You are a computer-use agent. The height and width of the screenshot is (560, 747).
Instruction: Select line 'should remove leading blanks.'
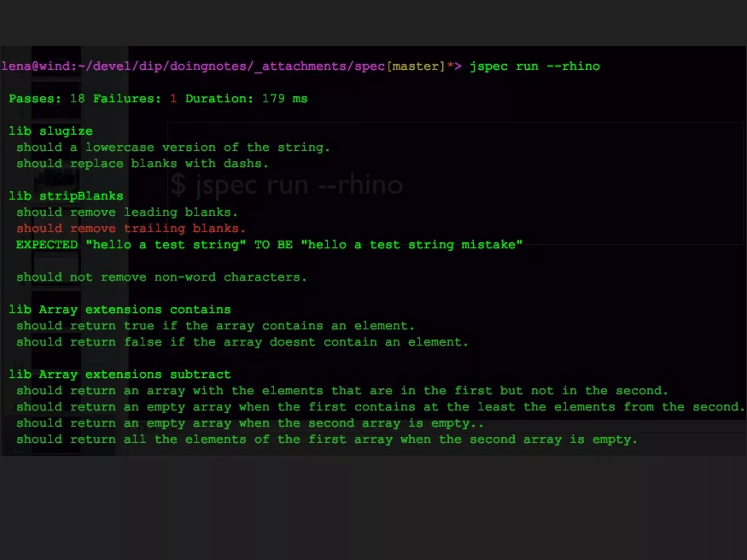coord(127,212)
